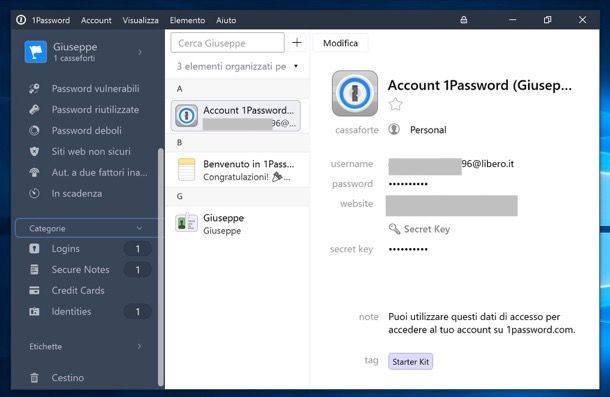Click the Credit Cards category icon
Viewport: 610px width, 397px height.
click(x=34, y=290)
